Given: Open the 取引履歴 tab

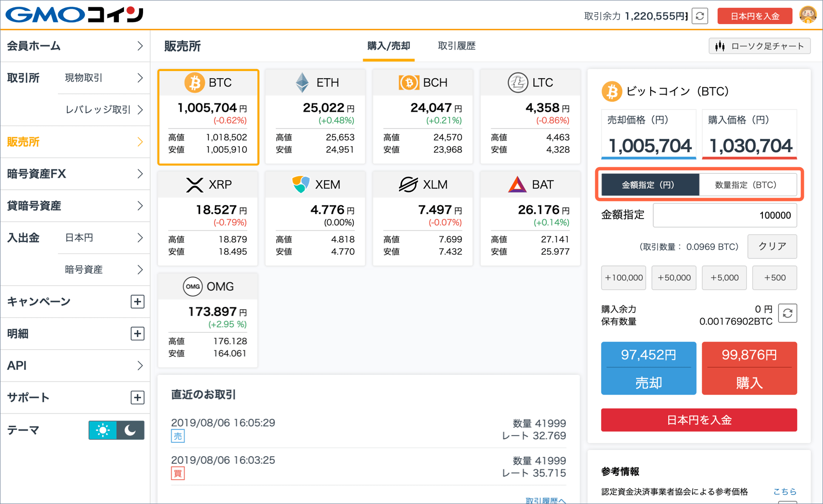Looking at the screenshot, I should pyautogui.click(x=457, y=46).
